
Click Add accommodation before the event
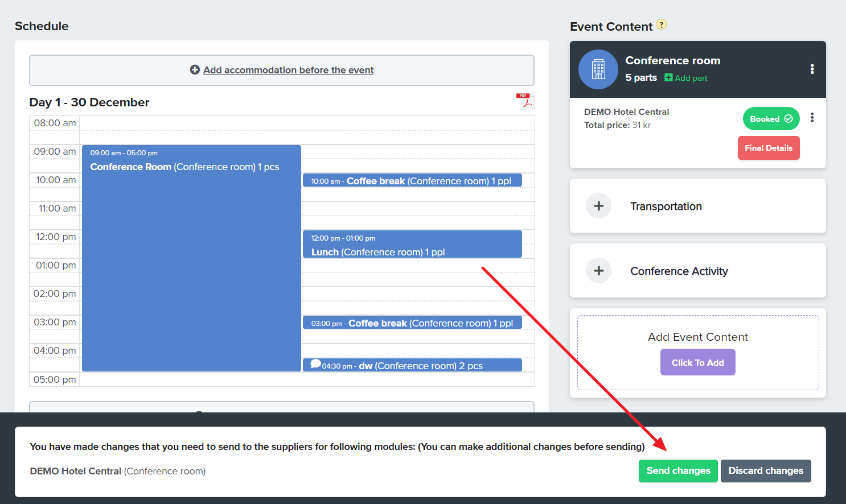[288, 70]
